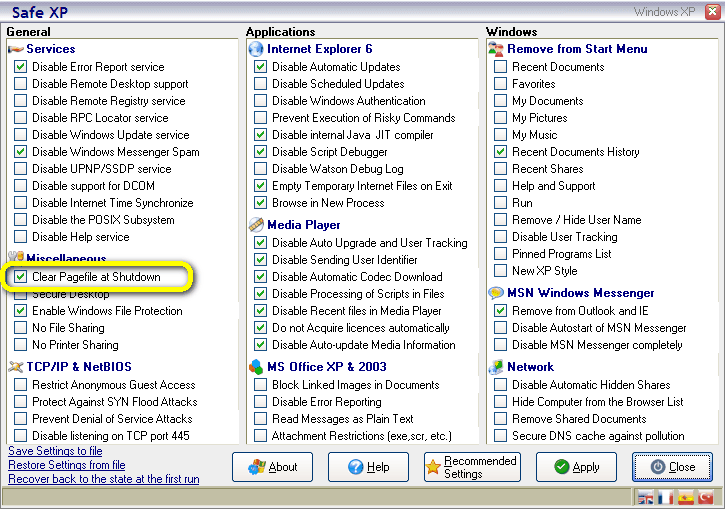
Task: Check Disable Autostart of MSN Messenger
Action: pyautogui.click(x=500, y=328)
